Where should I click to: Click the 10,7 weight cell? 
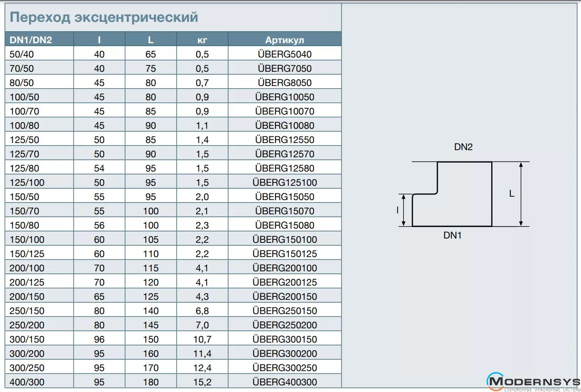(x=202, y=339)
